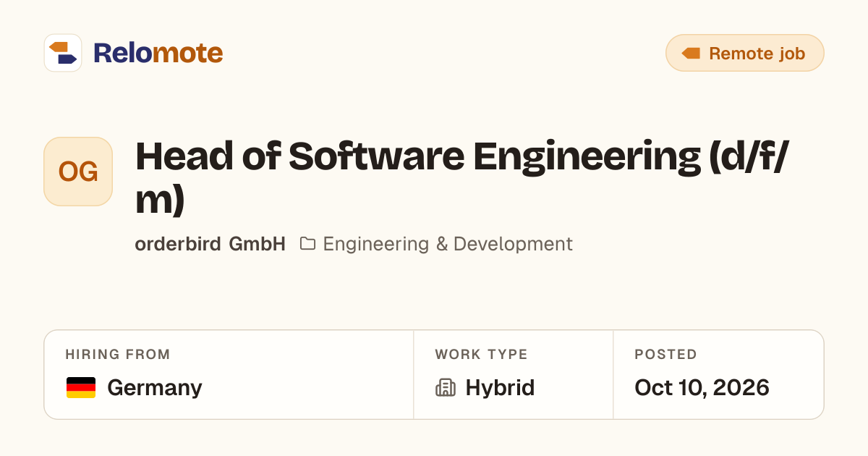Select the Oct 10, 2026 date
The image size is (868, 456).
click(x=702, y=388)
